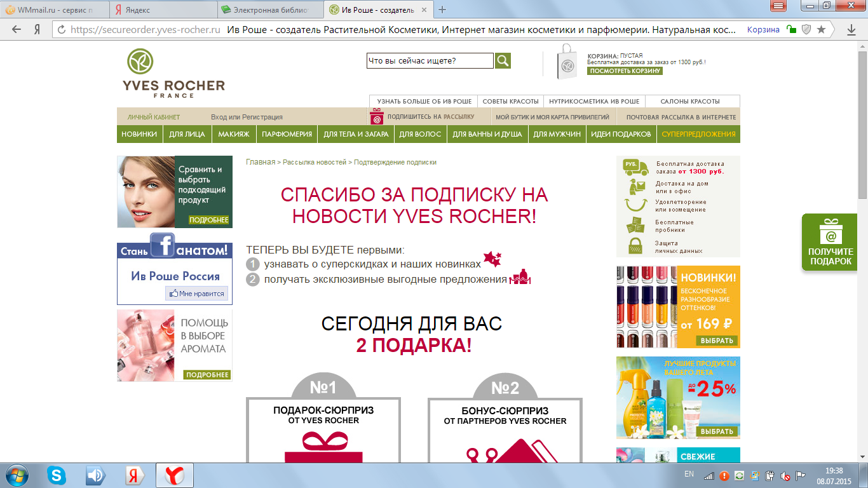Reload the page with the refresh icon

(x=62, y=29)
